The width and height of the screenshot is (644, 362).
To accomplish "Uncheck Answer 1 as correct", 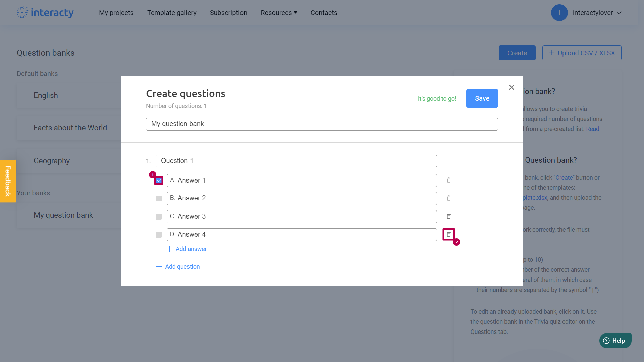I will pos(159,181).
